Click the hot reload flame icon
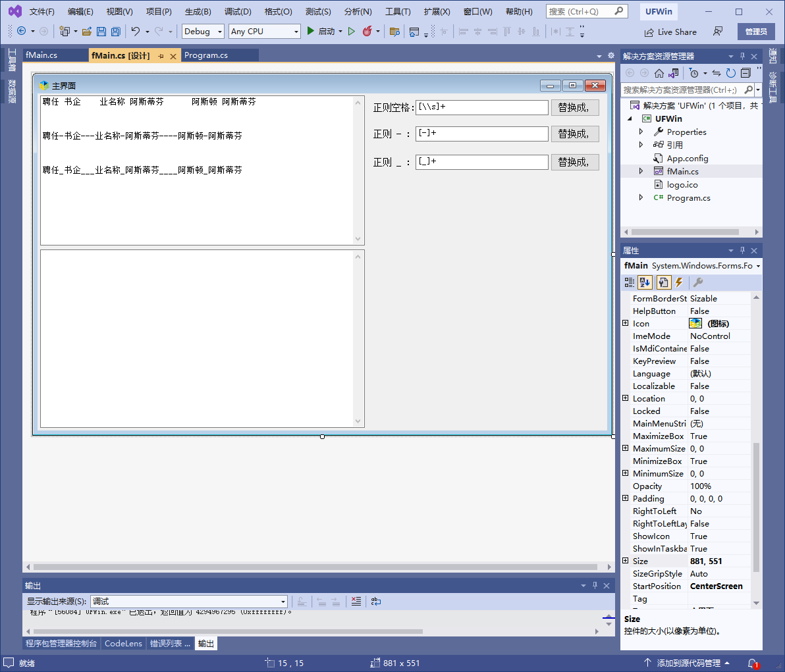Viewport: 785px width, 672px height. pos(367,31)
